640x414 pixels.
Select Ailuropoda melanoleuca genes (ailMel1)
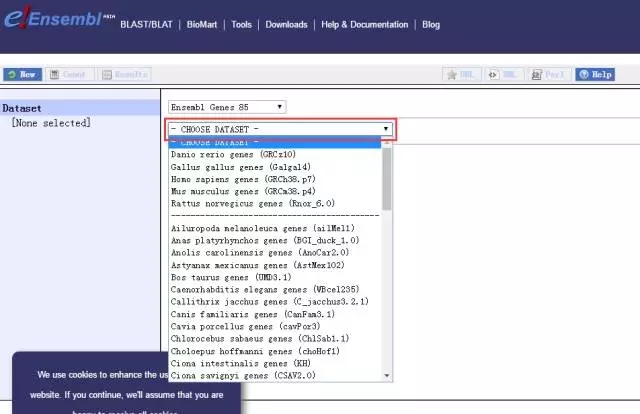[x=274, y=228]
